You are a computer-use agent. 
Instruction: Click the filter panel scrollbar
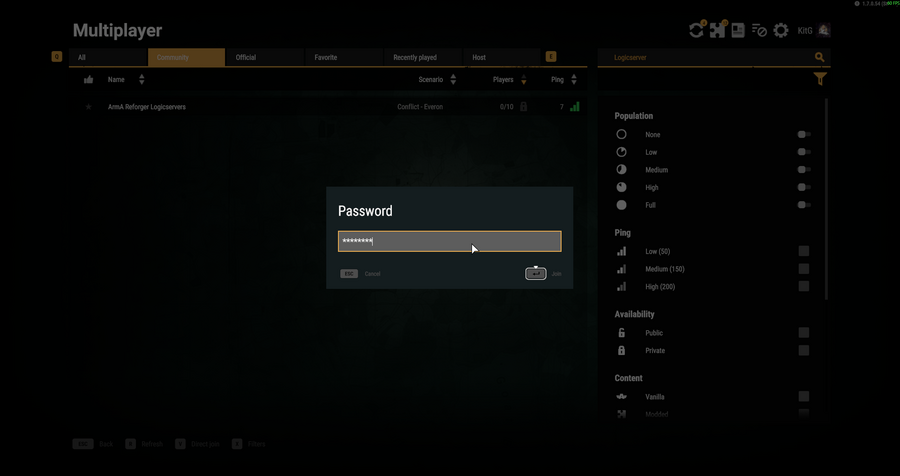coord(827,199)
